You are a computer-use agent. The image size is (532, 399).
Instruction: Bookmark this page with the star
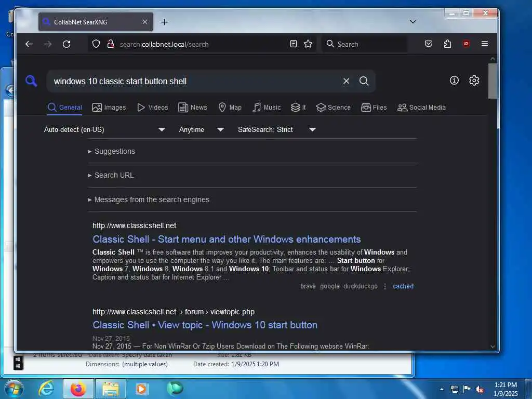[x=308, y=44]
